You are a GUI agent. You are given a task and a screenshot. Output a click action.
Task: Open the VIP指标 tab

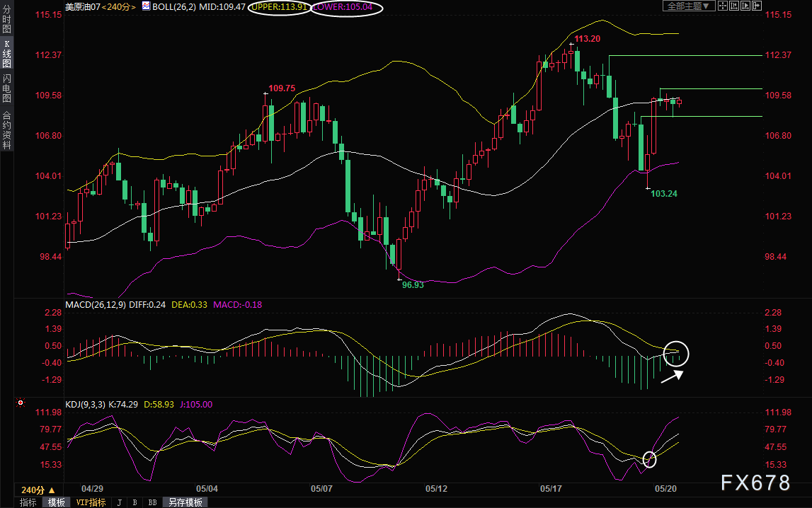pos(91,502)
